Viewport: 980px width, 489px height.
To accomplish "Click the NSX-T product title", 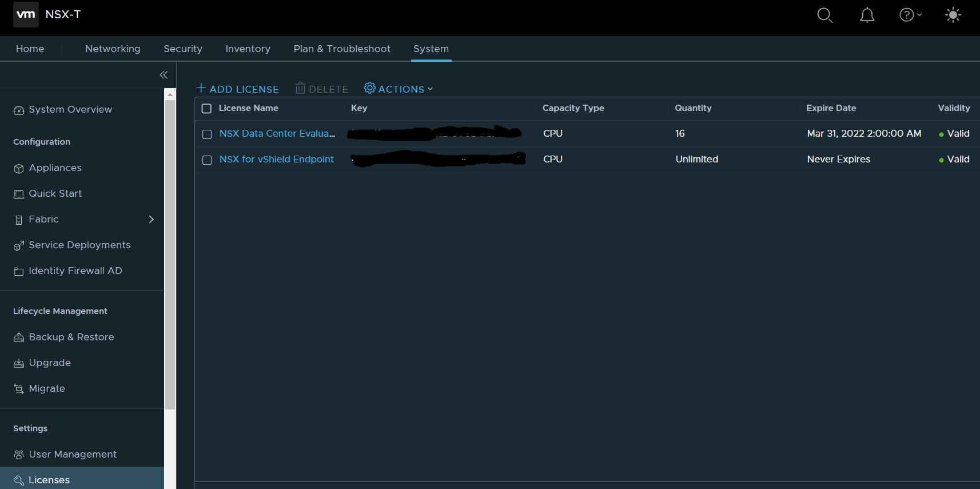I will (63, 15).
